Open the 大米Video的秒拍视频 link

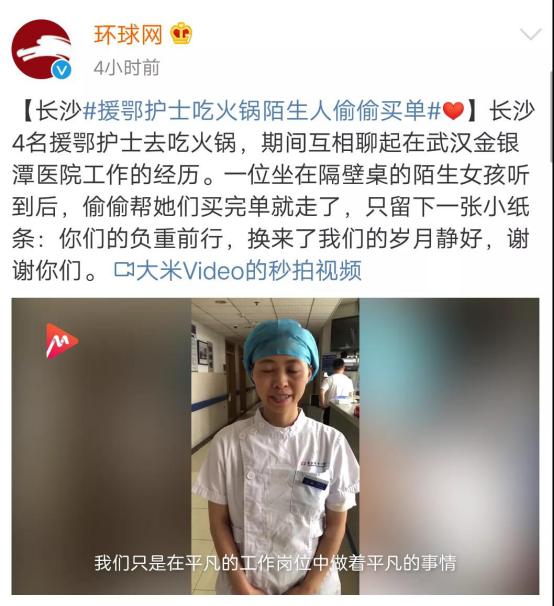[x=249, y=270]
